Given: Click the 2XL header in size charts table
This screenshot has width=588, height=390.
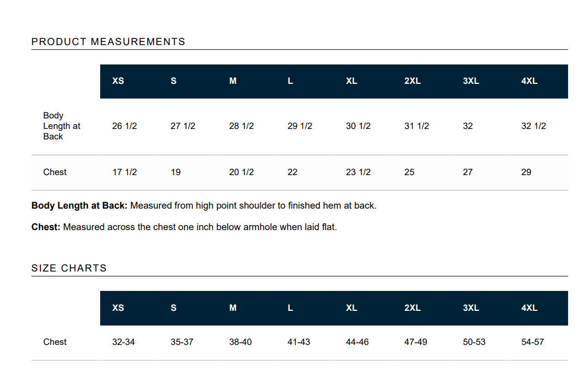Looking at the screenshot, I should point(412,308).
